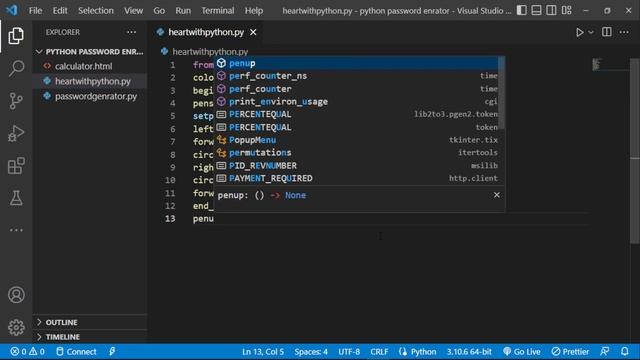Open the Edit menu

tap(60, 11)
